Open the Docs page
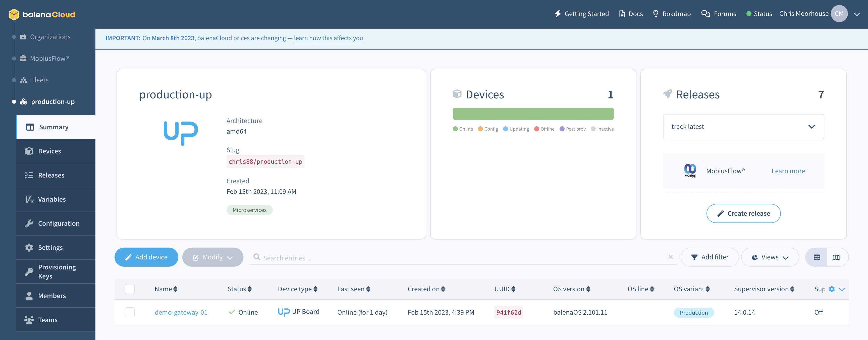868x340 pixels. pyautogui.click(x=631, y=14)
